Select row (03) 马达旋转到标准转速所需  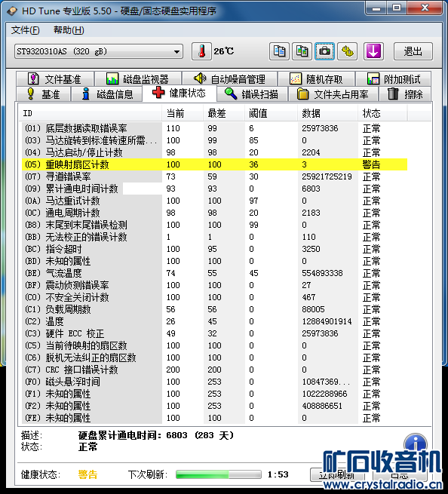pyautogui.click(x=214, y=140)
